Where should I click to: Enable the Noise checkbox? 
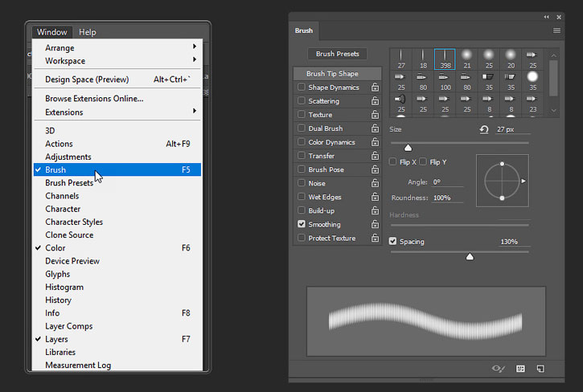302,183
